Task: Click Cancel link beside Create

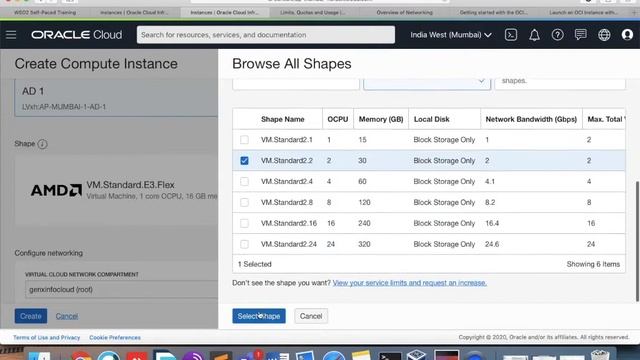Action: [x=67, y=316]
